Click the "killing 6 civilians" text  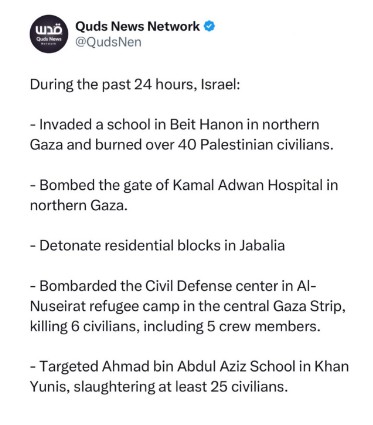83,326
